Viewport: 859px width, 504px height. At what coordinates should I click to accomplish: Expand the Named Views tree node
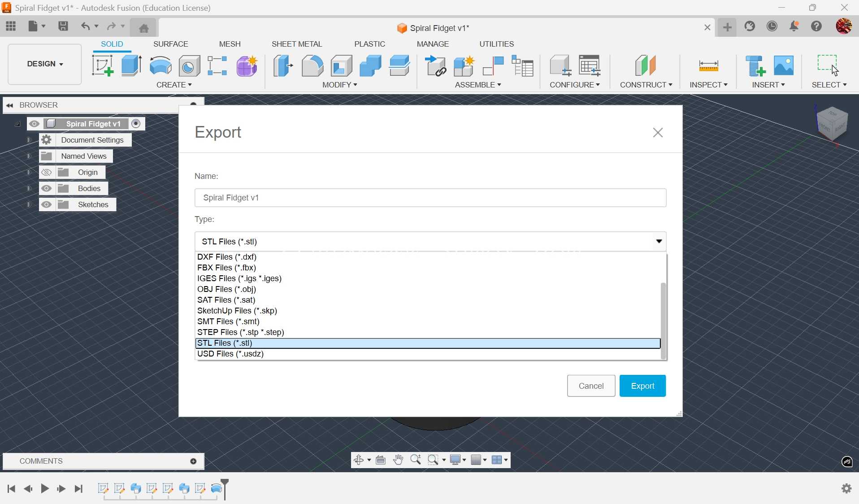pos(28,156)
